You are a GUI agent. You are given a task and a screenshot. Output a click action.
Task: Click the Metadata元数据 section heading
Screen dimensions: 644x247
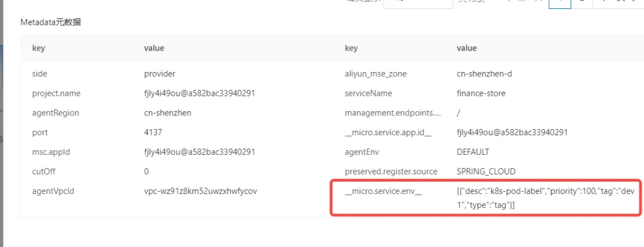[x=51, y=23]
